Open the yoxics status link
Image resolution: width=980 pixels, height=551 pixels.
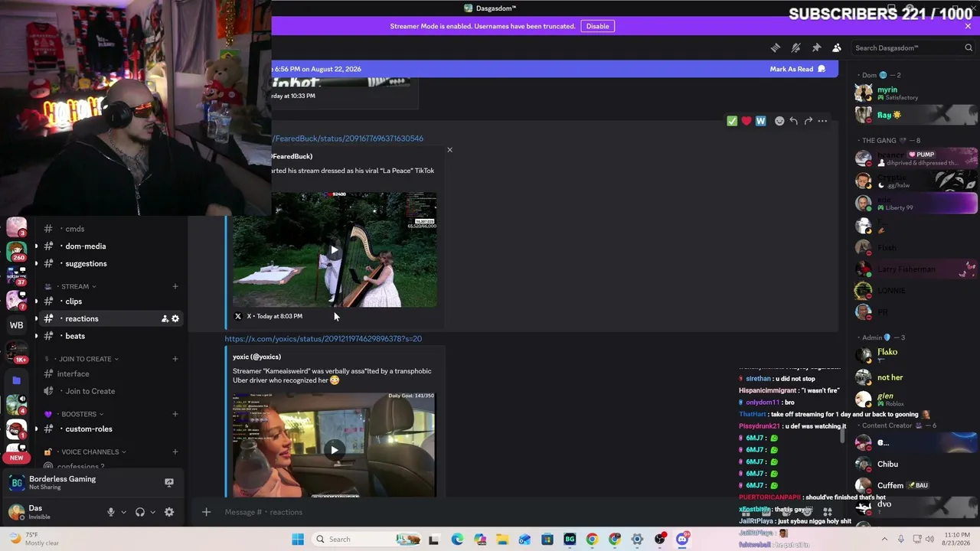[x=323, y=338]
